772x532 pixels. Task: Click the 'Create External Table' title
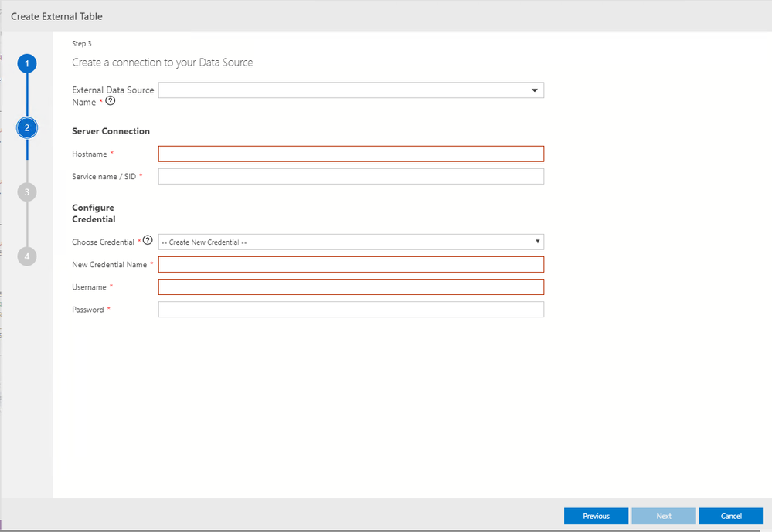click(56, 16)
